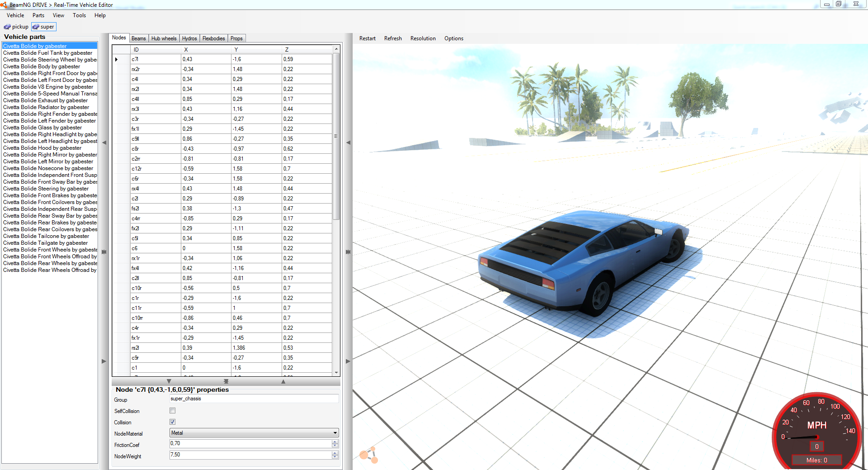Click the BeamNG logo in title bar
This screenshot has width=868, height=470.
point(4,5)
